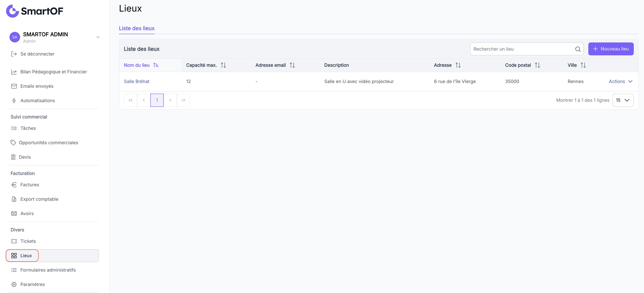Screen dimensions: 644x293
Task: Open Emails envoyés page
Action: (x=37, y=86)
